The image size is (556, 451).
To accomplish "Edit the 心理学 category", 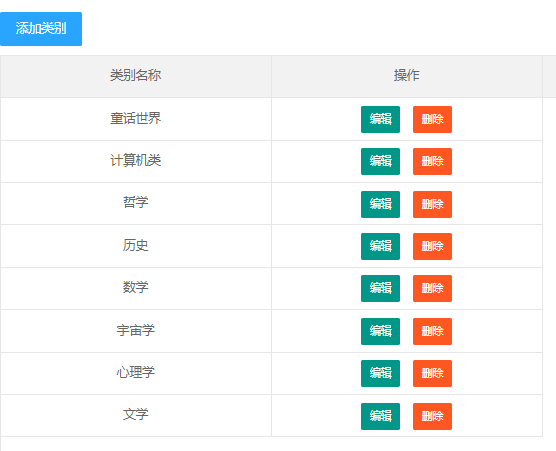I will click(x=380, y=373).
